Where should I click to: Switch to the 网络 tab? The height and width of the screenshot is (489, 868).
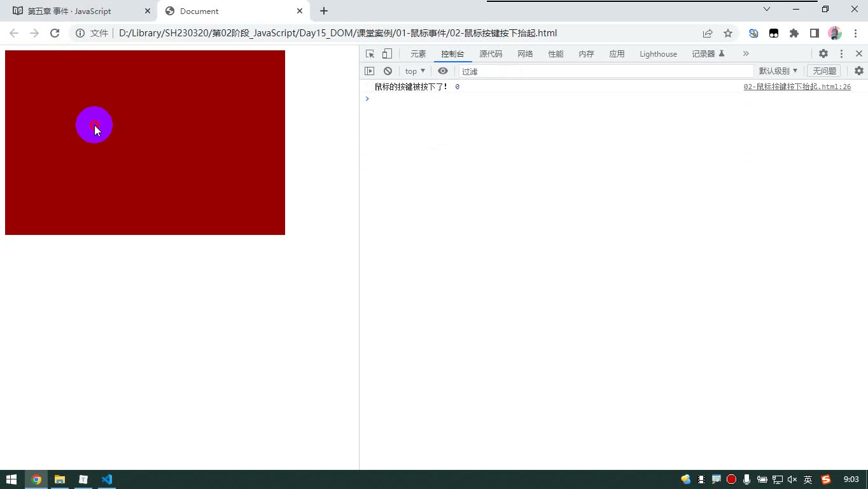click(525, 54)
